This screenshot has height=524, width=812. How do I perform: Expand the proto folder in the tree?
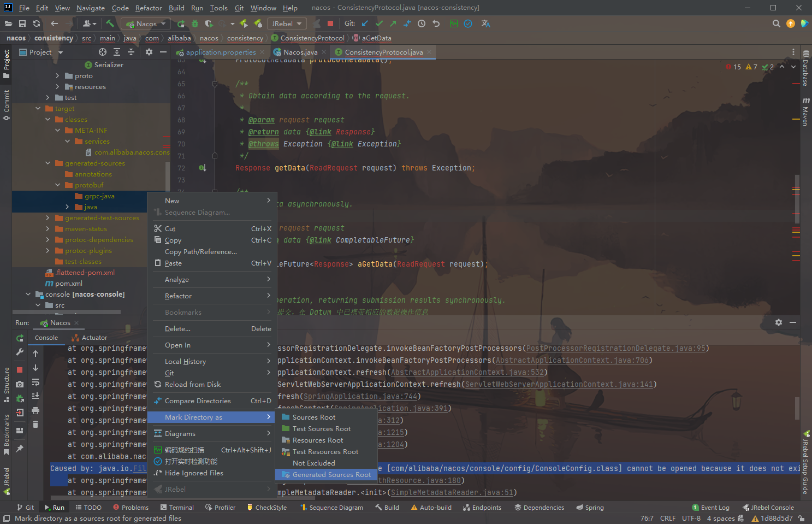click(x=58, y=76)
